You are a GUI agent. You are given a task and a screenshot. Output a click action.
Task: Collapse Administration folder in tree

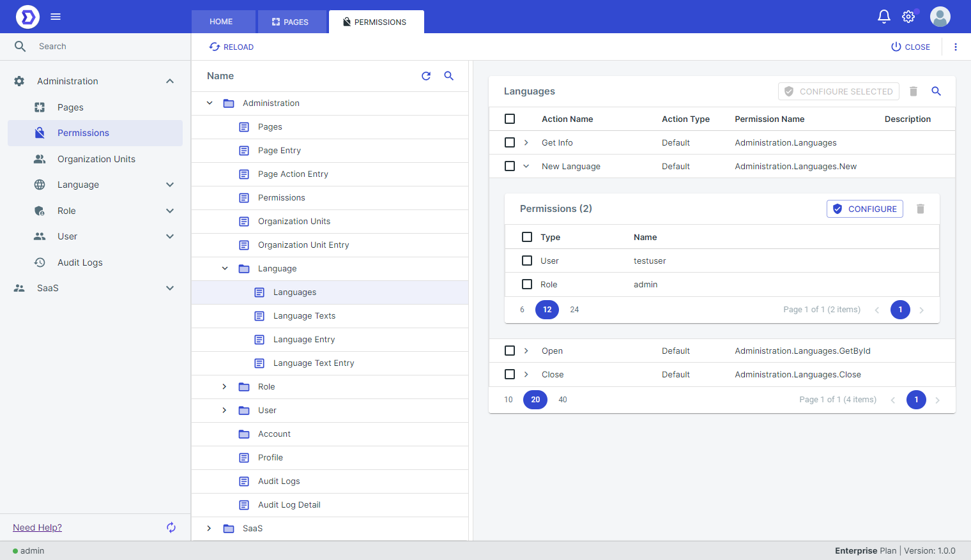[210, 103]
